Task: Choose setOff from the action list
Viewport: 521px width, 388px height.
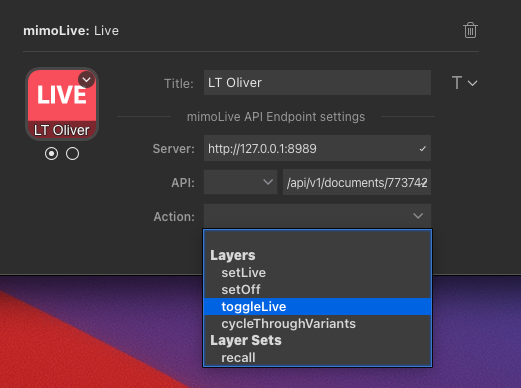Action: (317, 290)
